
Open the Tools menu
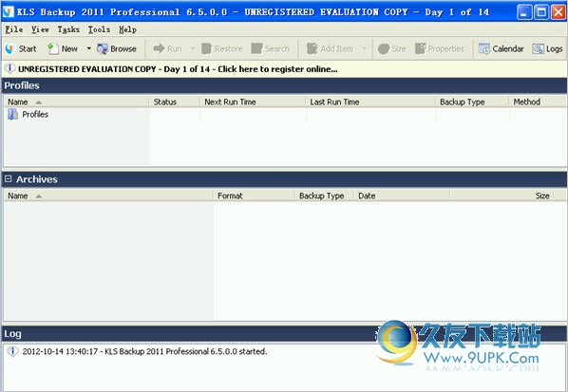point(99,29)
